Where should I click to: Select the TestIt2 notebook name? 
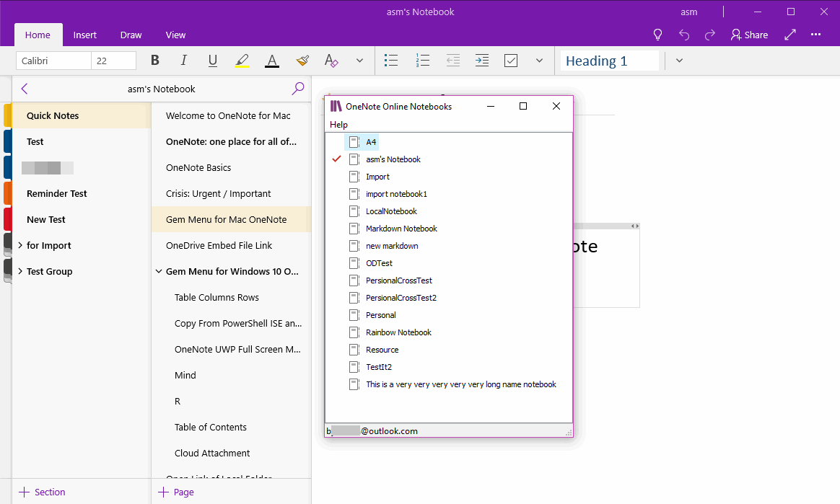click(379, 367)
